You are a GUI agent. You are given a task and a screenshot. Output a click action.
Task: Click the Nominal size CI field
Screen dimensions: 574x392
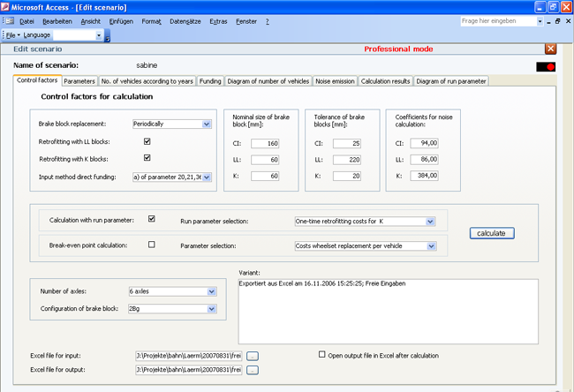click(265, 144)
